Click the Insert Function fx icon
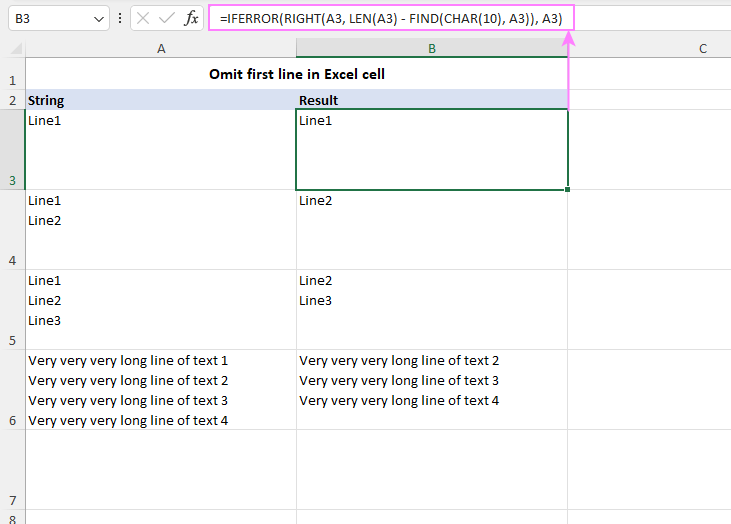The image size is (731, 524). 191,18
